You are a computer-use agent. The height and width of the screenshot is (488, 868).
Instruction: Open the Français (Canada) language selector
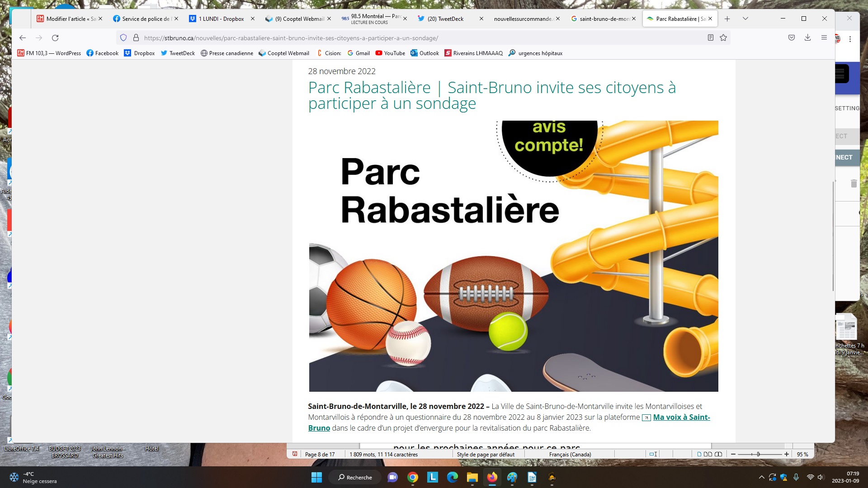point(570,454)
